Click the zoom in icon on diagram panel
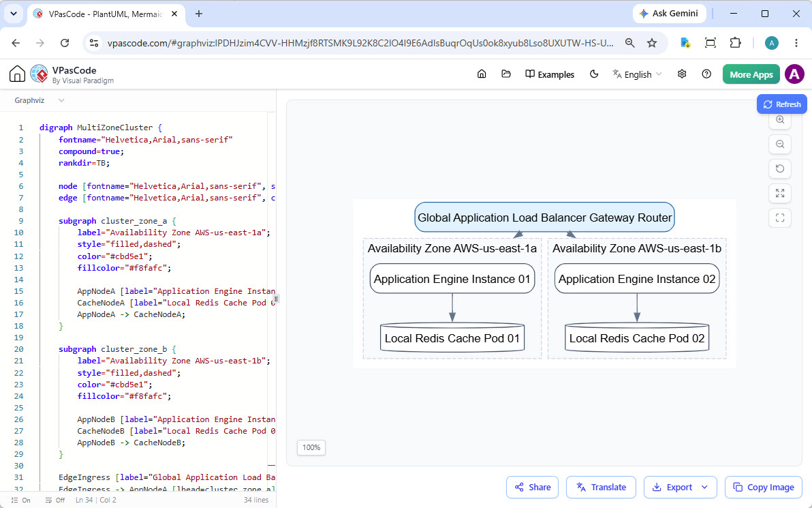The width and height of the screenshot is (812, 508). tap(780, 120)
